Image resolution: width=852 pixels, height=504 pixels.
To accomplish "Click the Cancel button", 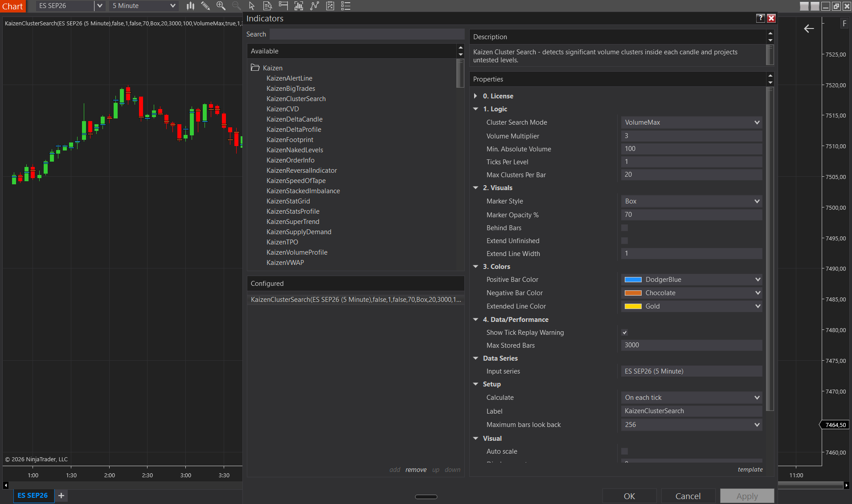I will (x=688, y=496).
